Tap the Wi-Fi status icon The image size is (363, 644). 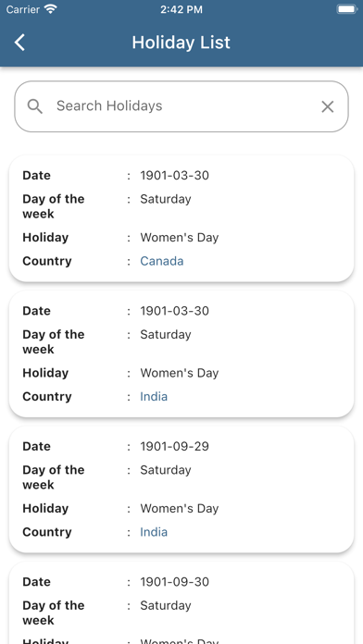(51, 9)
